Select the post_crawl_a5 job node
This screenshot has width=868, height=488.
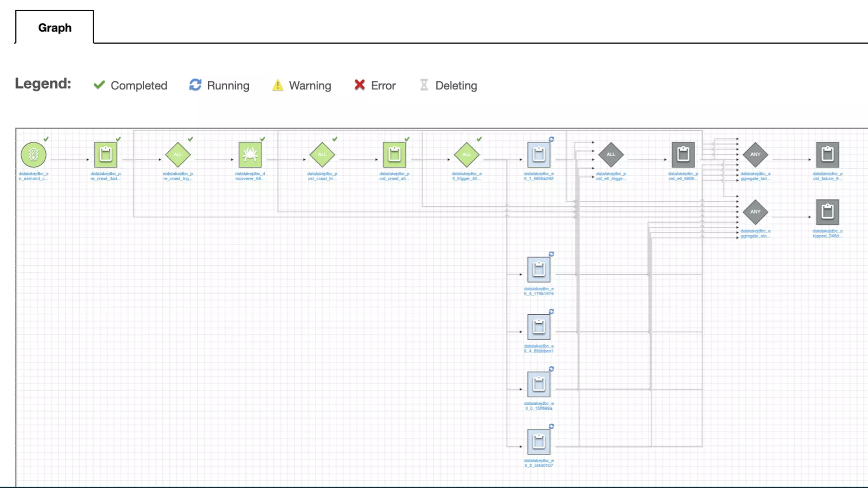point(395,155)
